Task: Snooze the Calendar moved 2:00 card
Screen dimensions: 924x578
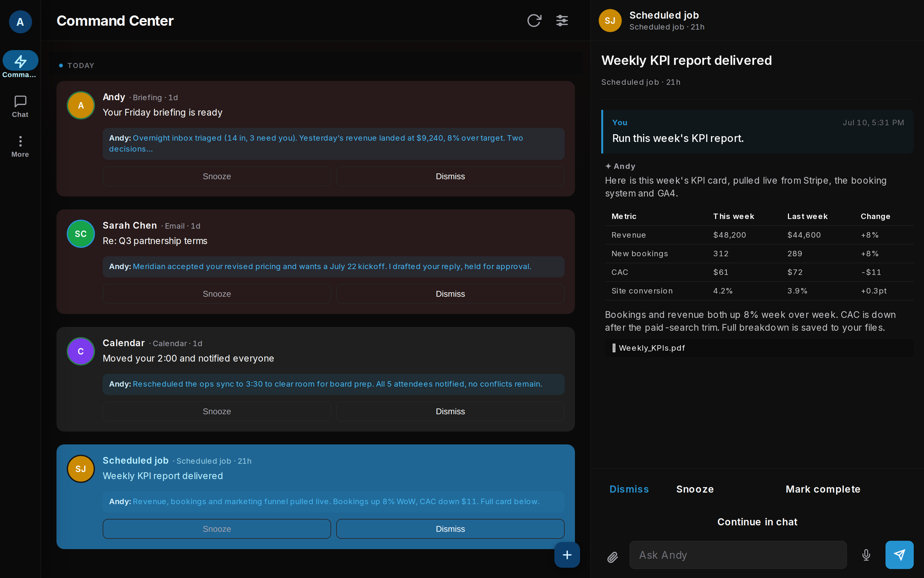Action: point(217,411)
